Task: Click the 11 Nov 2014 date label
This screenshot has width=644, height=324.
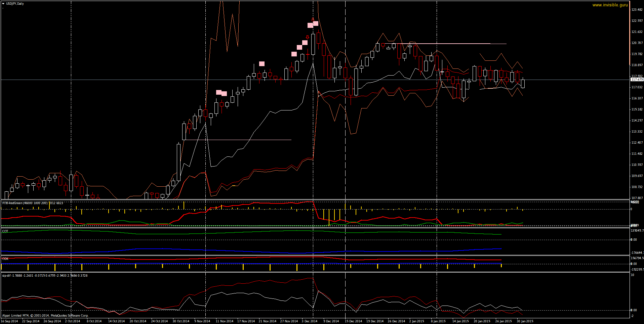Action: coord(225,321)
